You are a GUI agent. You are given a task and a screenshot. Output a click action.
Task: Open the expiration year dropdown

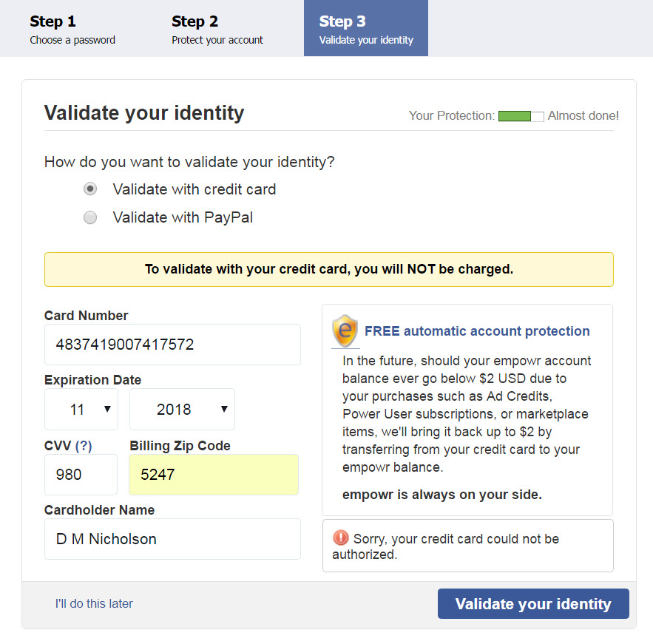tap(182, 410)
